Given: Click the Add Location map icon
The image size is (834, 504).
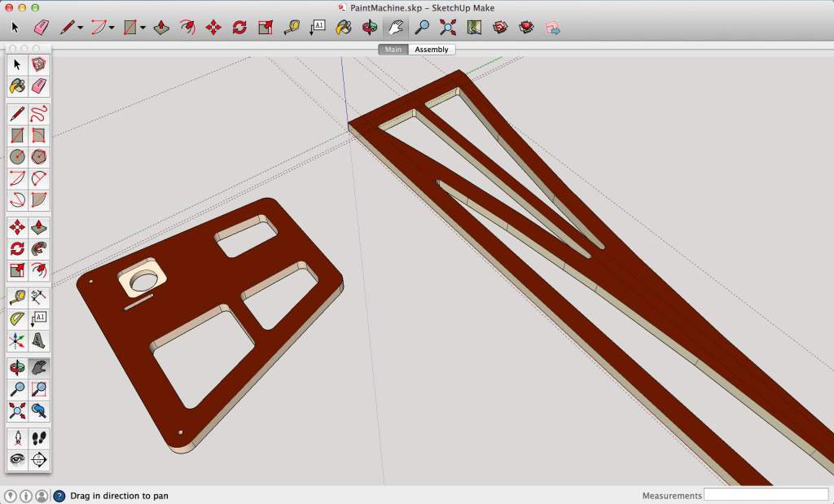Looking at the screenshot, I should [474, 28].
